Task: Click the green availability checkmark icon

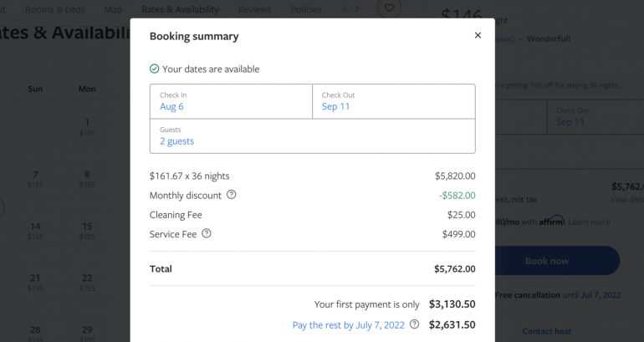Action: click(x=154, y=69)
